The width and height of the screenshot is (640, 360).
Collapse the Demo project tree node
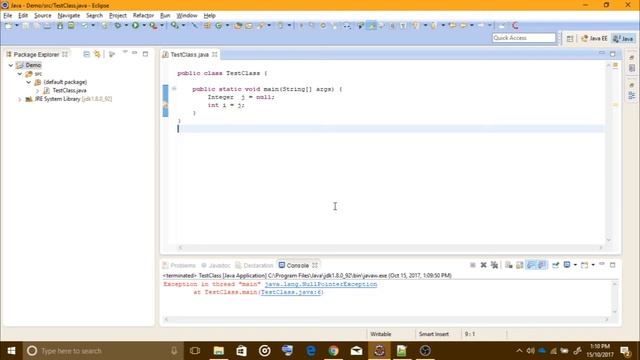tap(11, 65)
